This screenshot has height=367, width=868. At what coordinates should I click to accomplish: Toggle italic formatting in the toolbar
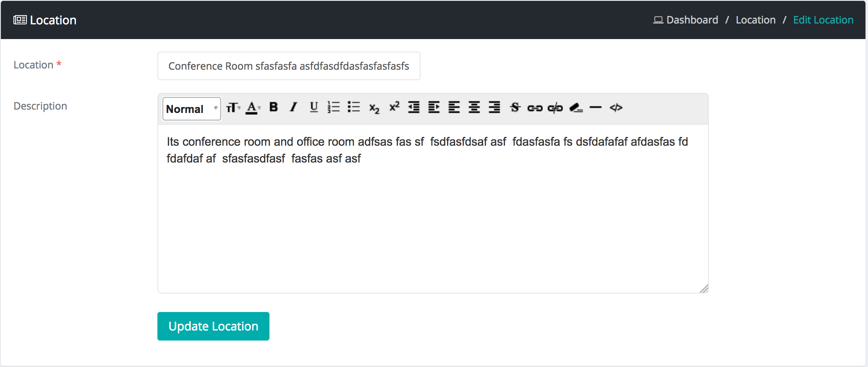click(293, 107)
